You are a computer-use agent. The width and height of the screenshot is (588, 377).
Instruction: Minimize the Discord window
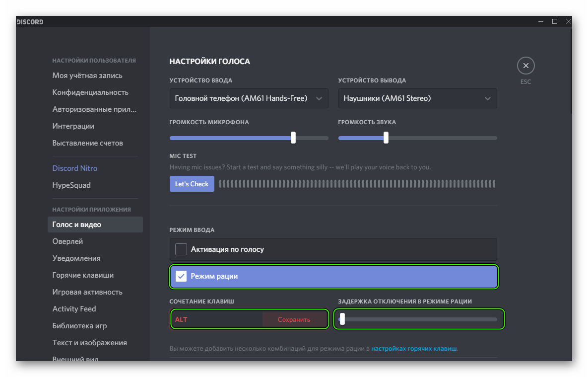point(541,21)
